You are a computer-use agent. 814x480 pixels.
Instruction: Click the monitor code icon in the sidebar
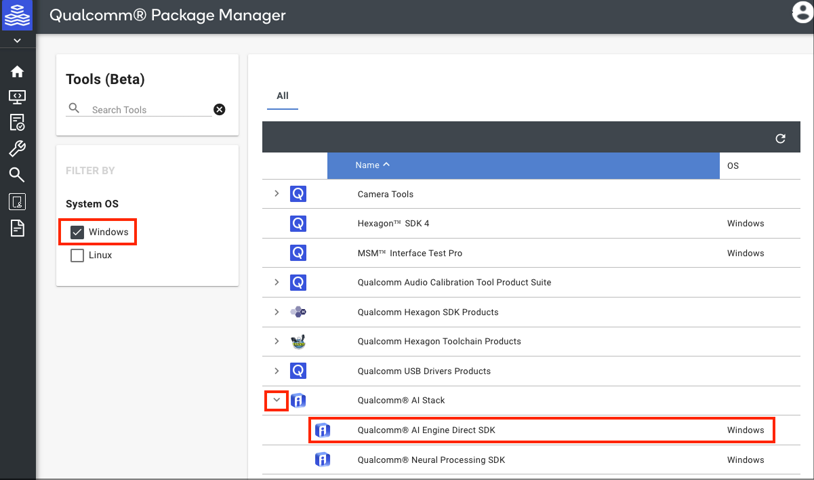pyautogui.click(x=17, y=97)
